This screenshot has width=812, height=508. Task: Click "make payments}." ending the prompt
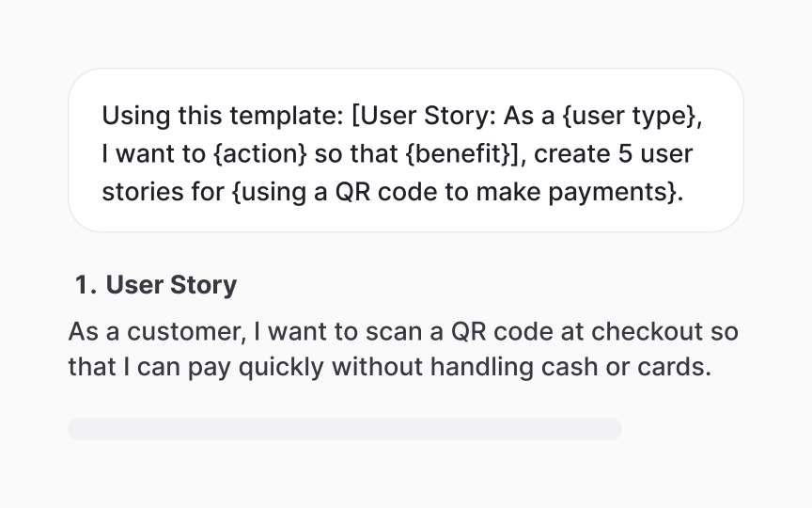[580, 192]
